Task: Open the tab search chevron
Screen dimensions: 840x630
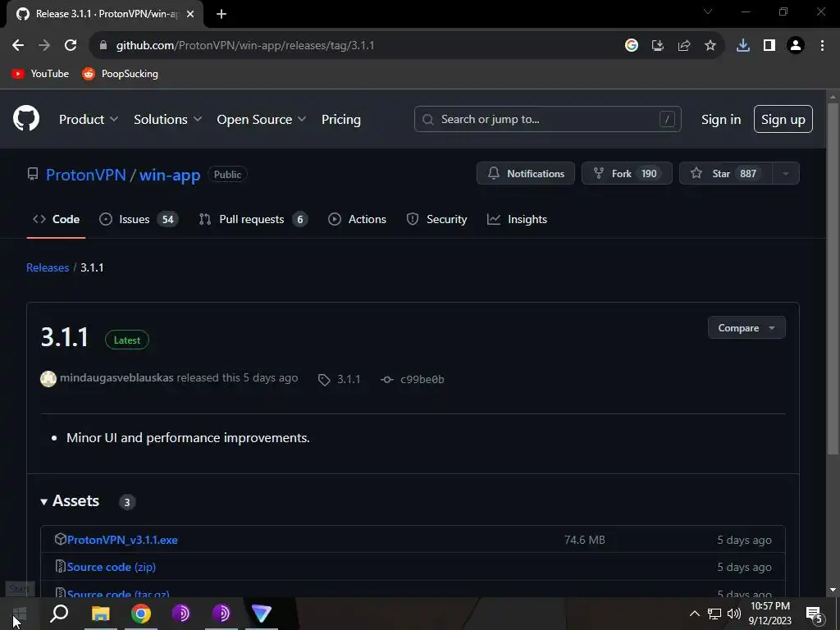Action: 708,11
